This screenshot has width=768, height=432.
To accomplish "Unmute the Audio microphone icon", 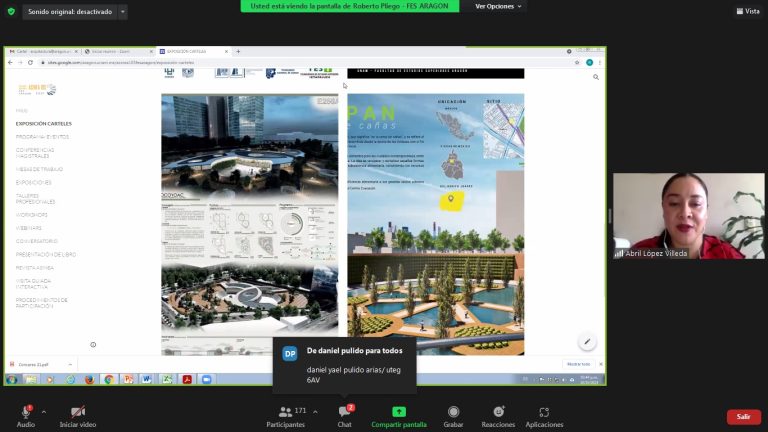I will [x=25, y=412].
